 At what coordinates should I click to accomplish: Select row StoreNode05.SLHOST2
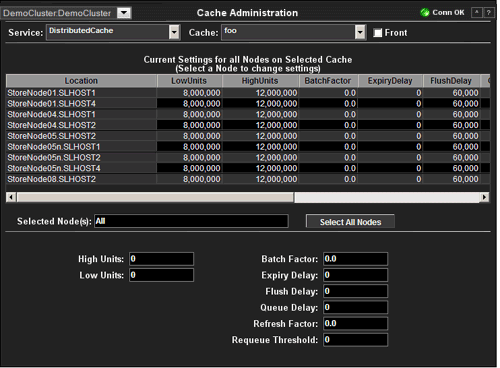click(248, 136)
